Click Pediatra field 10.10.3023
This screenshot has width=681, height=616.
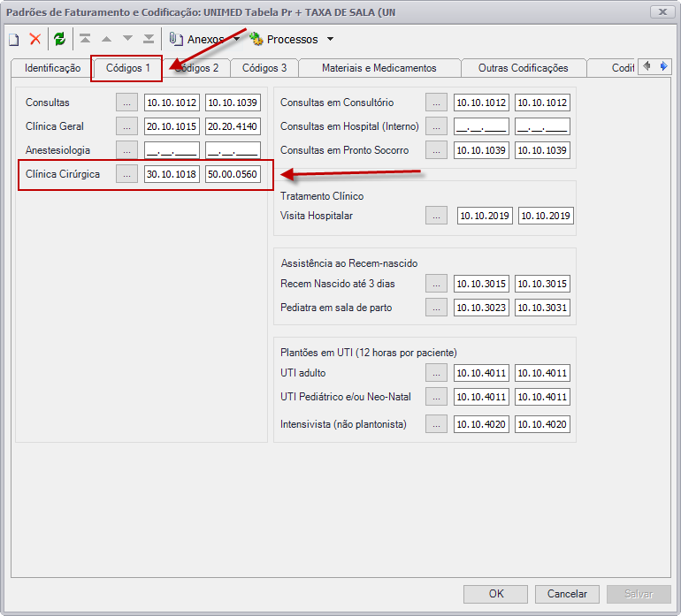coord(482,308)
